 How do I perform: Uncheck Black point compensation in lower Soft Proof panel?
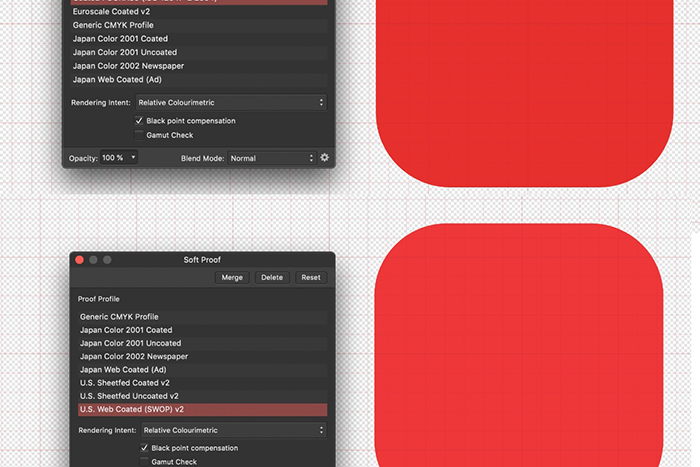(x=145, y=448)
